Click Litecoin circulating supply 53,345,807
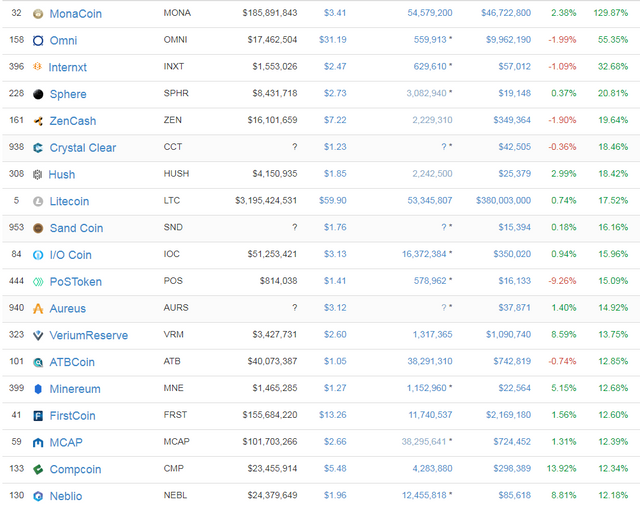This screenshot has width=640, height=509. pyautogui.click(x=429, y=201)
